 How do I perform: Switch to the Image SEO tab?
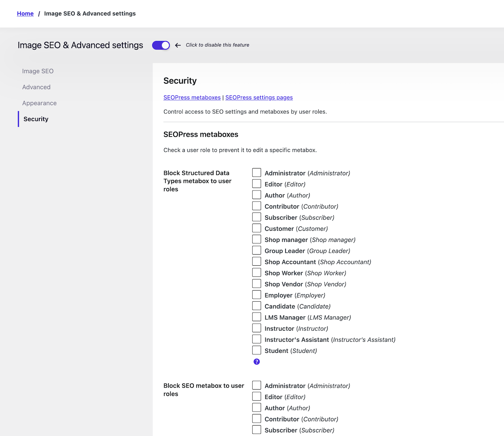[38, 71]
